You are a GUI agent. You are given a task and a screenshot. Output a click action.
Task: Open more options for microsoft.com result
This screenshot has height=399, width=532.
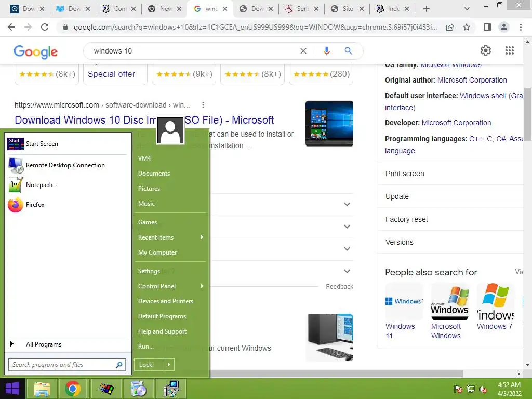[203, 105]
